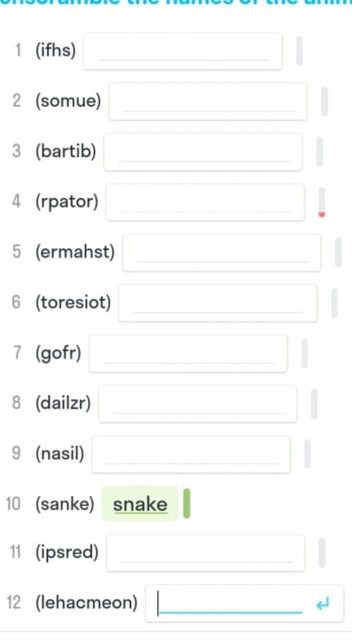The image size is (352, 644).
Task: Click the gray status indicator for gofr
Action: pyautogui.click(x=304, y=353)
